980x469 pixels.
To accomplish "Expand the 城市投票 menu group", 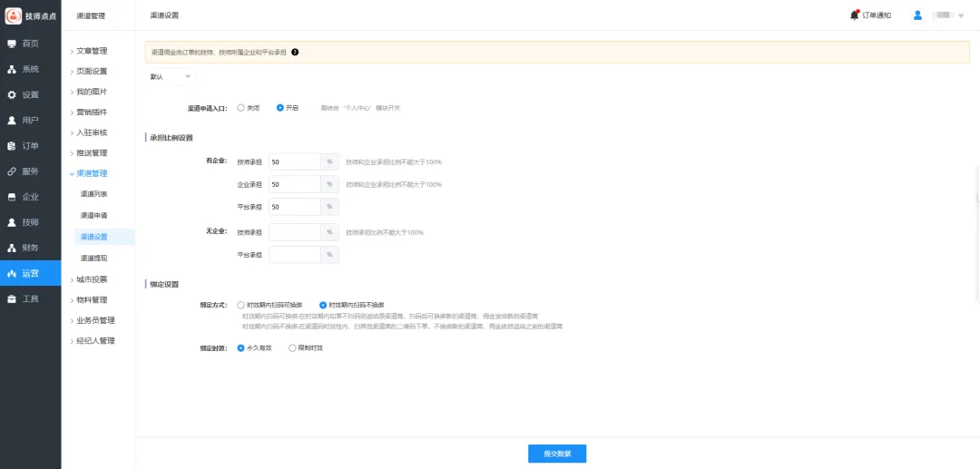I will pos(91,279).
